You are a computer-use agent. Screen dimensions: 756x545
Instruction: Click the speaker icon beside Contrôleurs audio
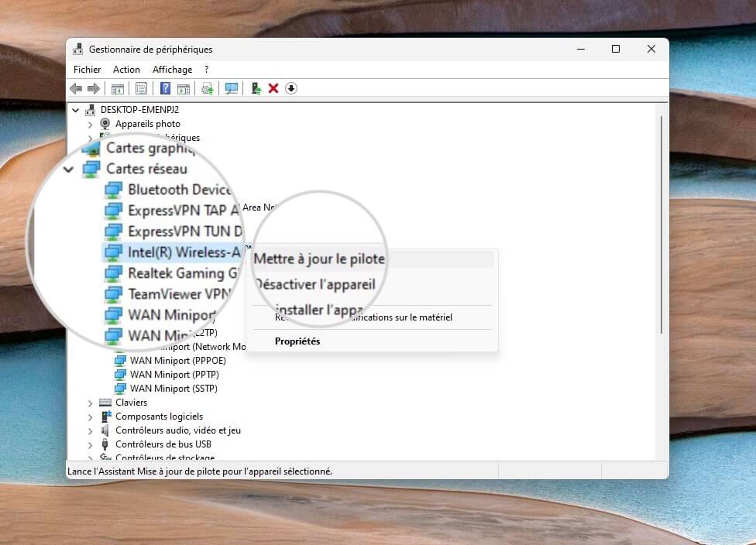click(x=105, y=430)
